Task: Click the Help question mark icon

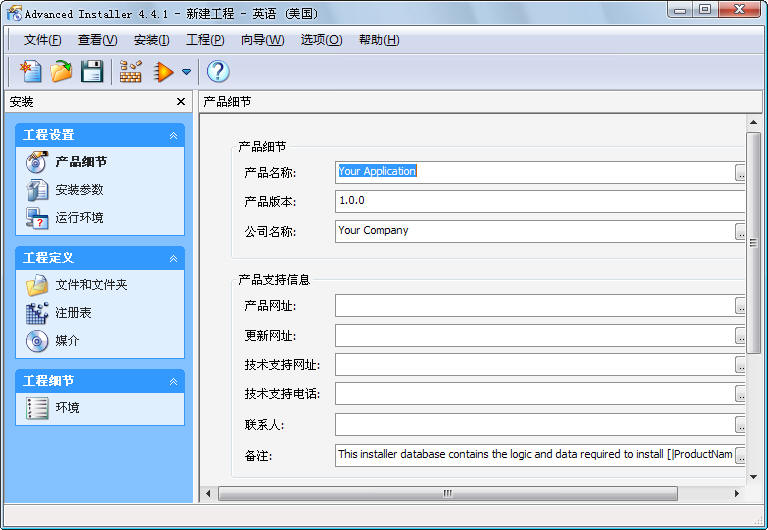Action: [218, 72]
